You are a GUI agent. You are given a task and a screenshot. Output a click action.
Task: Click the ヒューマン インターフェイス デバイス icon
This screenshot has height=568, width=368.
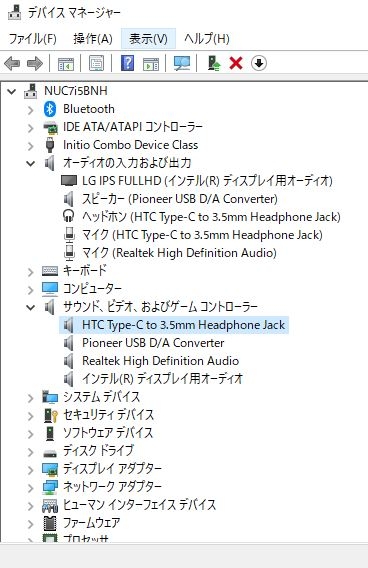50,505
